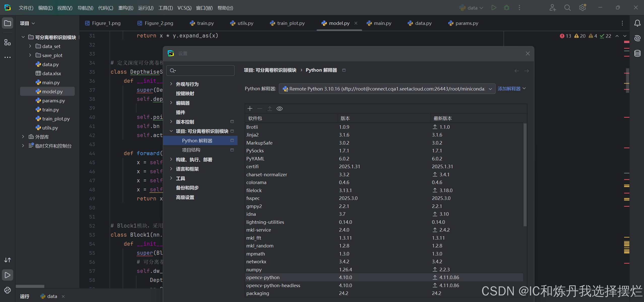The width and height of the screenshot is (644, 302).
Task: Select the opencv-python package row
Action: click(x=263, y=277)
